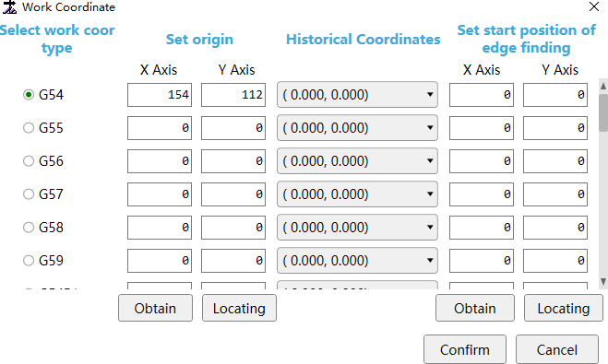Image resolution: width=608 pixels, height=364 pixels.
Task: Close the Work Coordinate window
Action: [594, 6]
